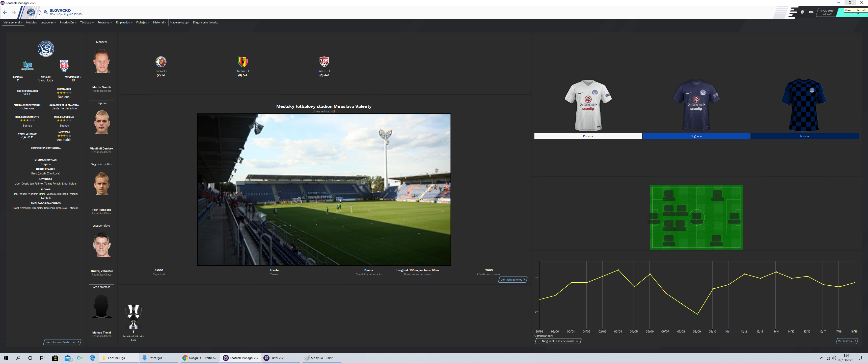The image size is (868, 363).
Task: Click Ver información del club button
Action: 62,342
